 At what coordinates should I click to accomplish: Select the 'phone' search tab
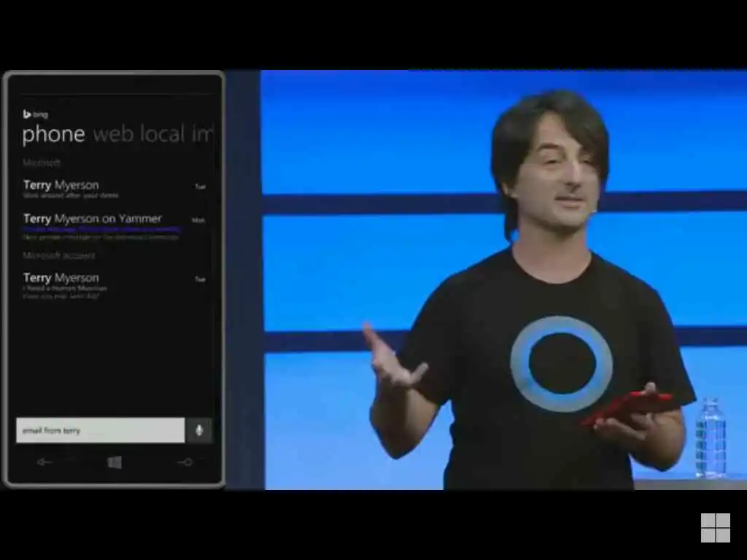pyautogui.click(x=54, y=134)
